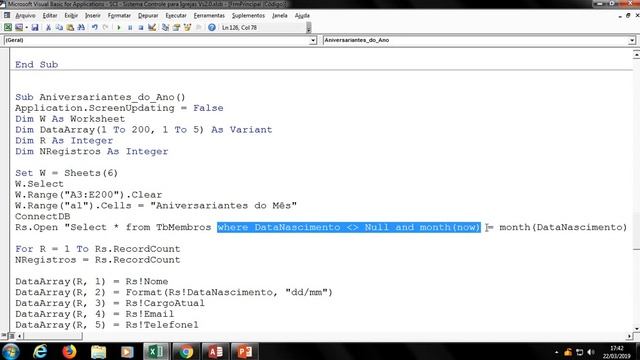Open the Suplementos menu
640x360 pixels.
[248, 16]
